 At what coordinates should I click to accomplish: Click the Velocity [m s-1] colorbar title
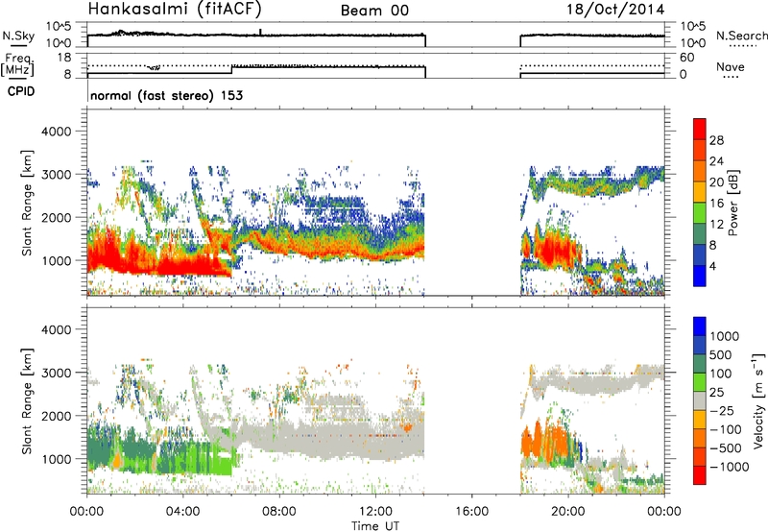(x=758, y=400)
